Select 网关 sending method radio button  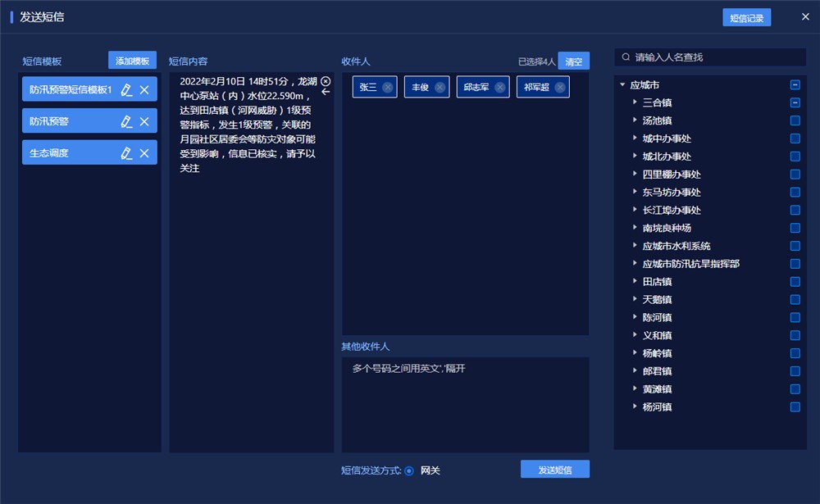coord(409,470)
